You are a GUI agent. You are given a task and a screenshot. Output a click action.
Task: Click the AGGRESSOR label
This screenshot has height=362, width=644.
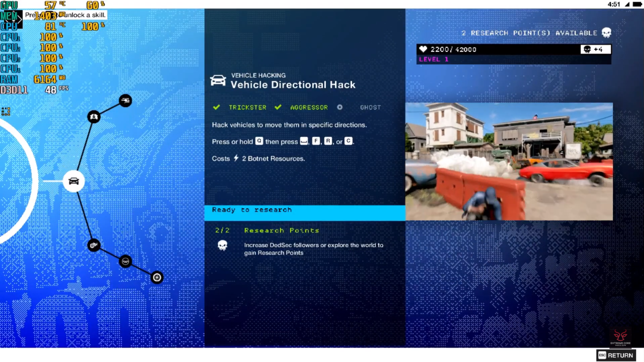point(309,107)
